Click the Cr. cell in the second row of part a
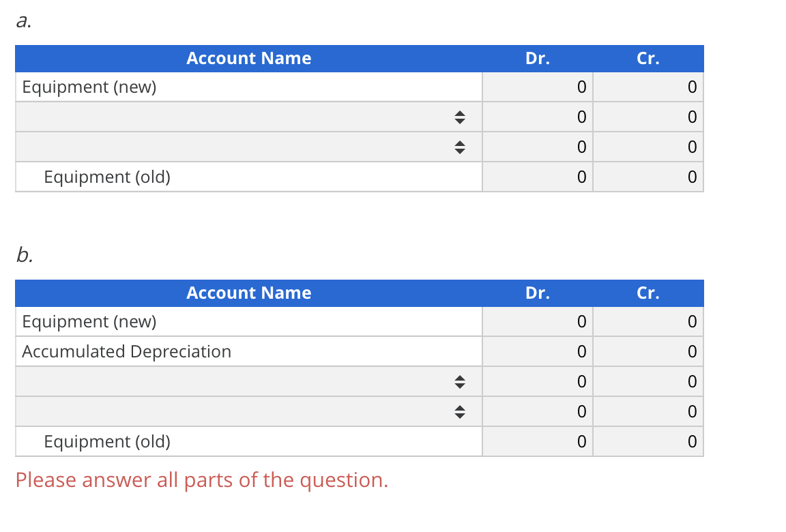Viewport: 786px width, 532px height. [648, 117]
